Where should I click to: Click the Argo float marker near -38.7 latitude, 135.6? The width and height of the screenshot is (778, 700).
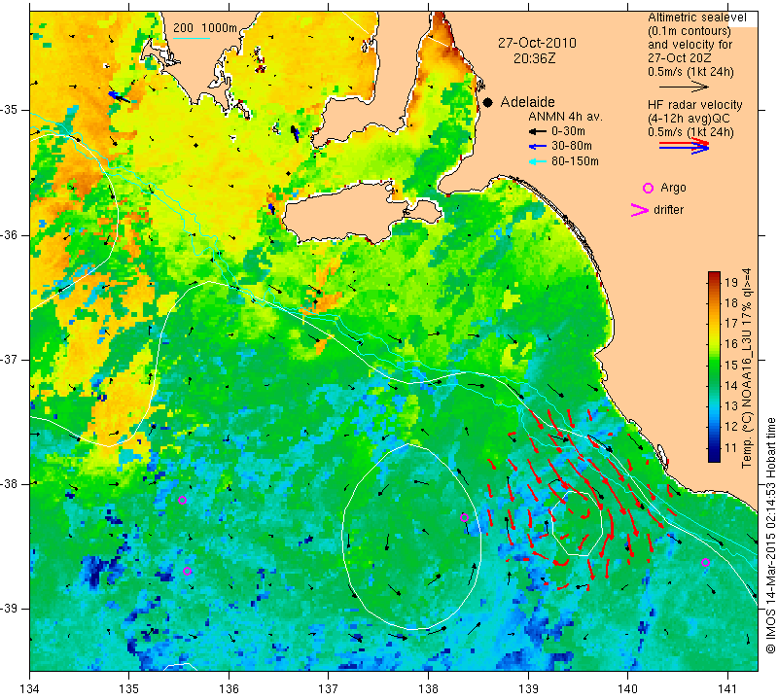[x=187, y=571]
